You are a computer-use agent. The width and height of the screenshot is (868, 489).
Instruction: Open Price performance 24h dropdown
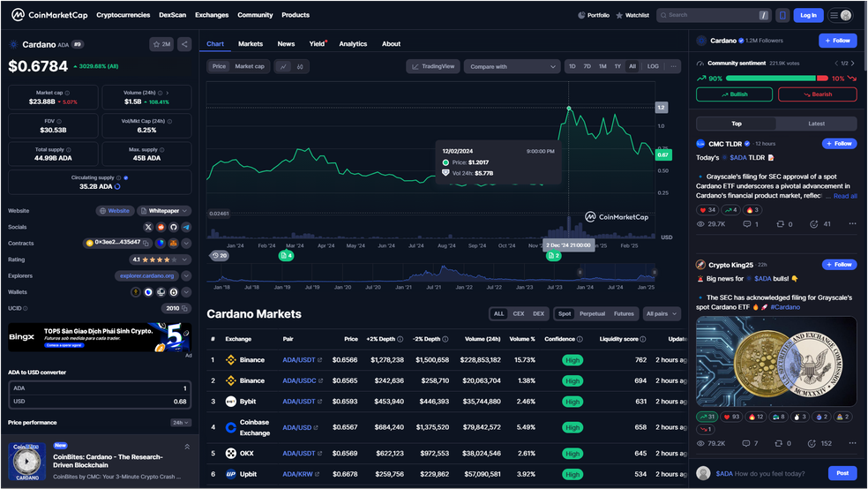click(181, 423)
